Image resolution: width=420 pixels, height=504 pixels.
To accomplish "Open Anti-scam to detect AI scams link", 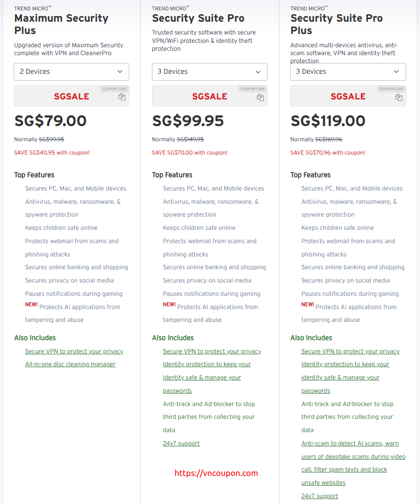I will [x=353, y=463].
